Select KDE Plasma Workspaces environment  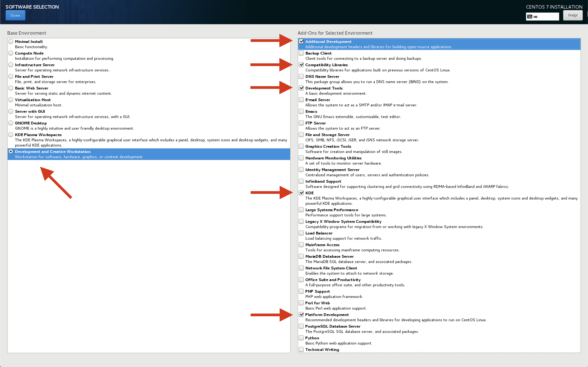[x=11, y=135]
